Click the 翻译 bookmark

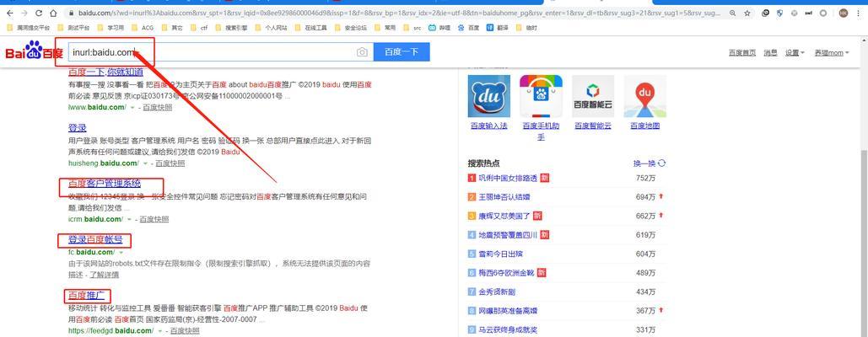tap(497, 28)
